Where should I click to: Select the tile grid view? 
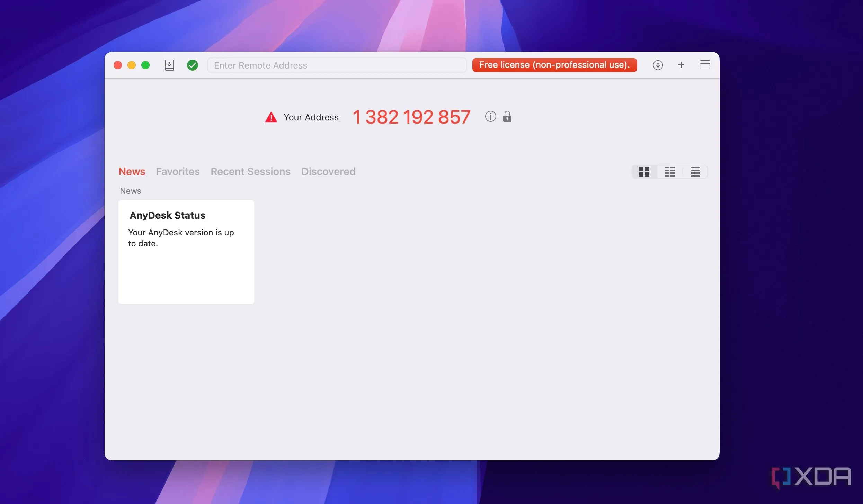tap(644, 172)
